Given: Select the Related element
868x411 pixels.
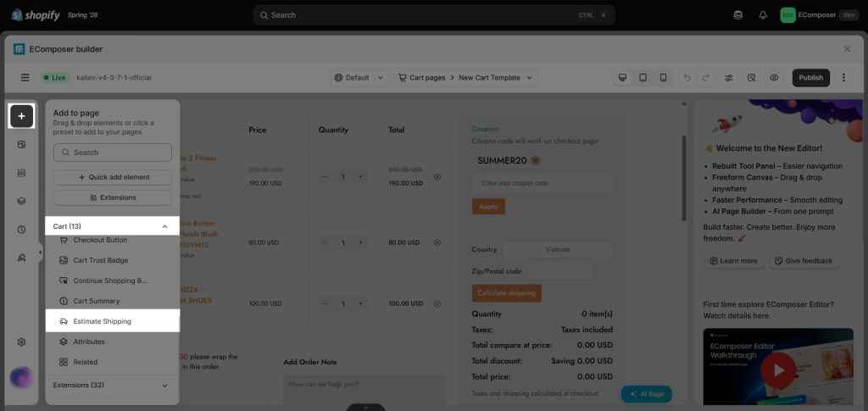Looking at the screenshot, I should pos(113,362).
